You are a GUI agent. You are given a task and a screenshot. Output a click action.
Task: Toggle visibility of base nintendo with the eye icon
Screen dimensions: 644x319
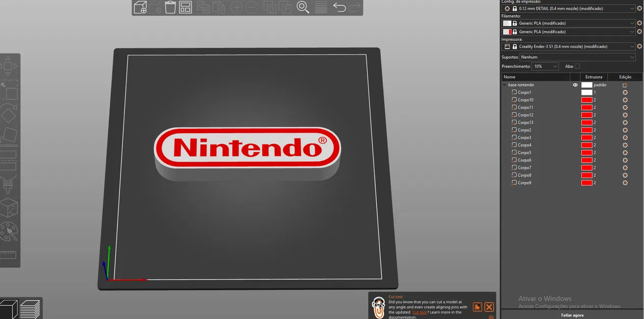[x=575, y=85]
